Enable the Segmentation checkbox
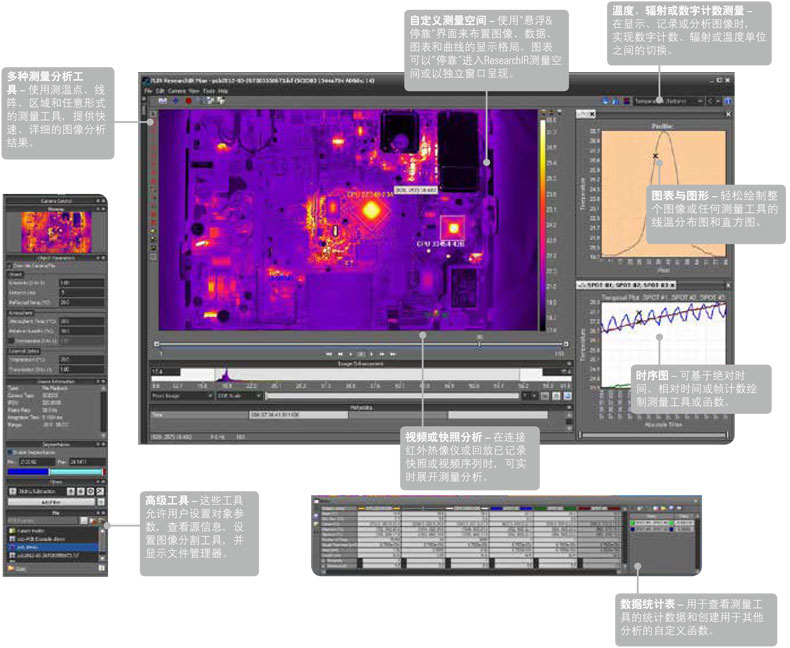This screenshot has width=790, height=648. (10, 454)
